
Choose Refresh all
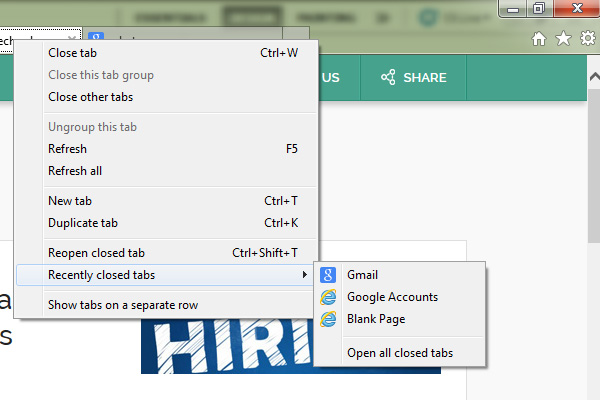point(166,171)
